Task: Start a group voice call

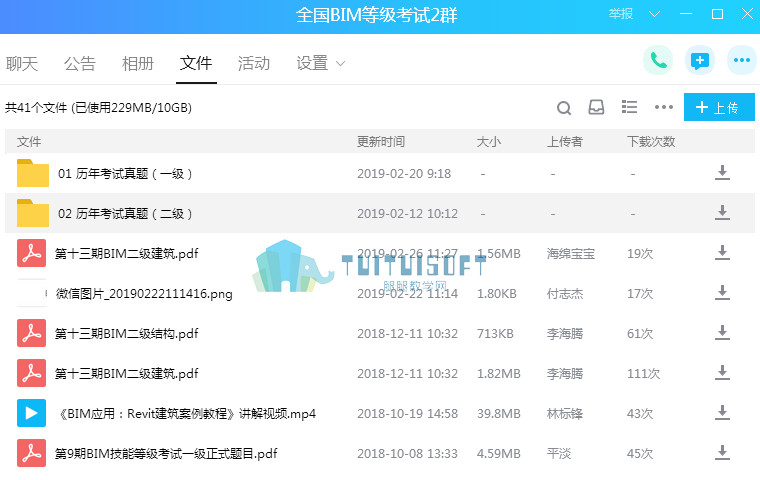Action: [658, 61]
